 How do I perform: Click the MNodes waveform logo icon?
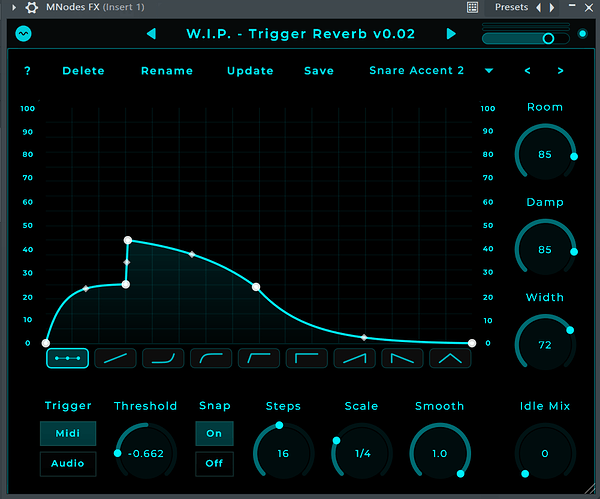[23, 34]
